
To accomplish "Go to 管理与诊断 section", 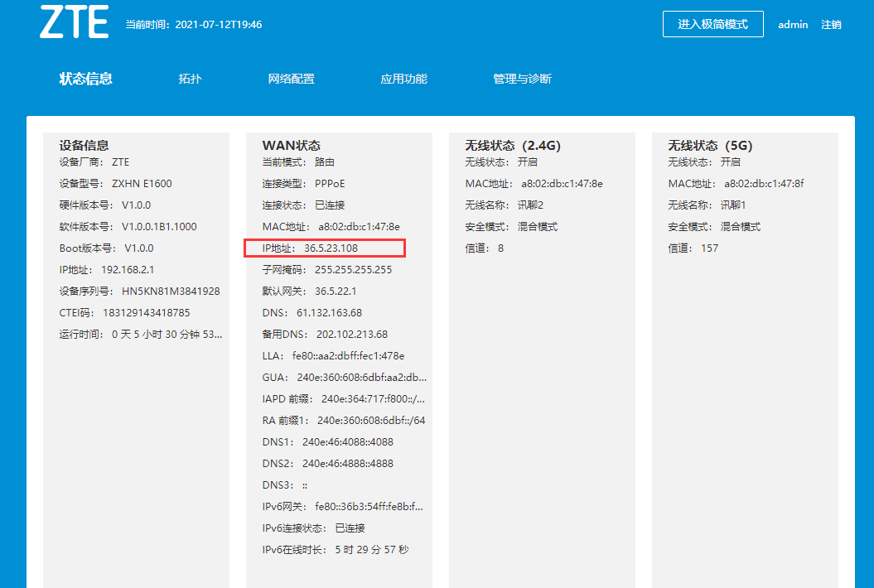I will (x=522, y=79).
